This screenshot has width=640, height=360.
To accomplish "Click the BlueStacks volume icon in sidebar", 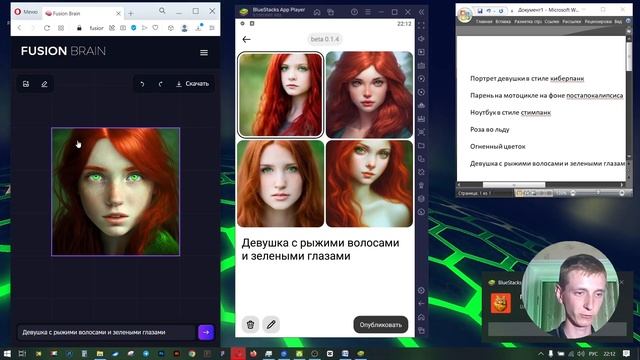I will pos(421,39).
